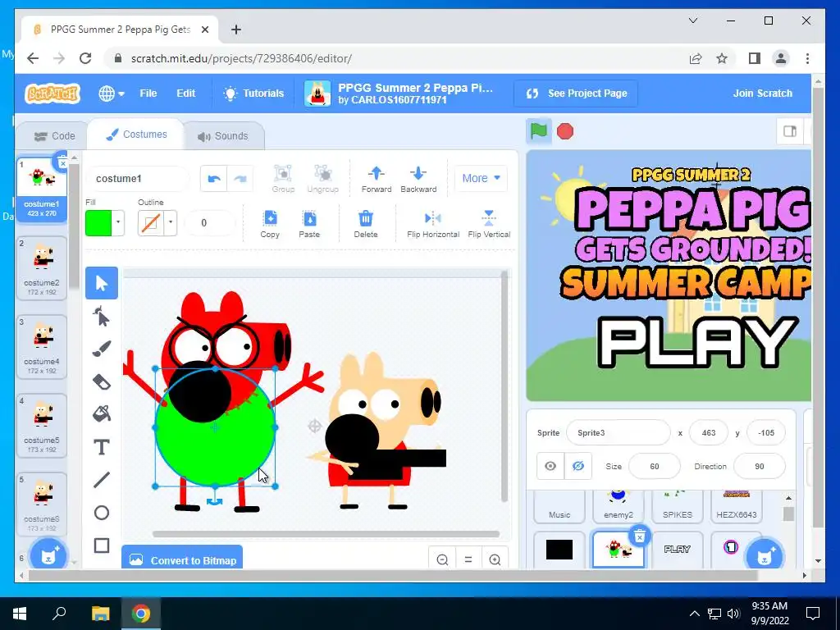Click the sprite x position field
The image size is (840, 630).
709,433
